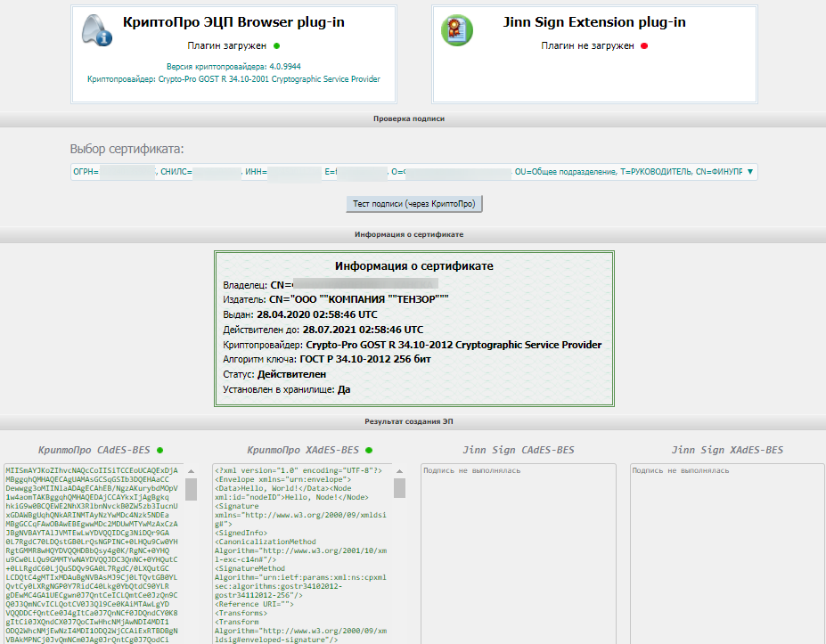This screenshot has height=644, width=826.
Task: Click the red dot beside Плагин не загружен
Action: click(643, 45)
